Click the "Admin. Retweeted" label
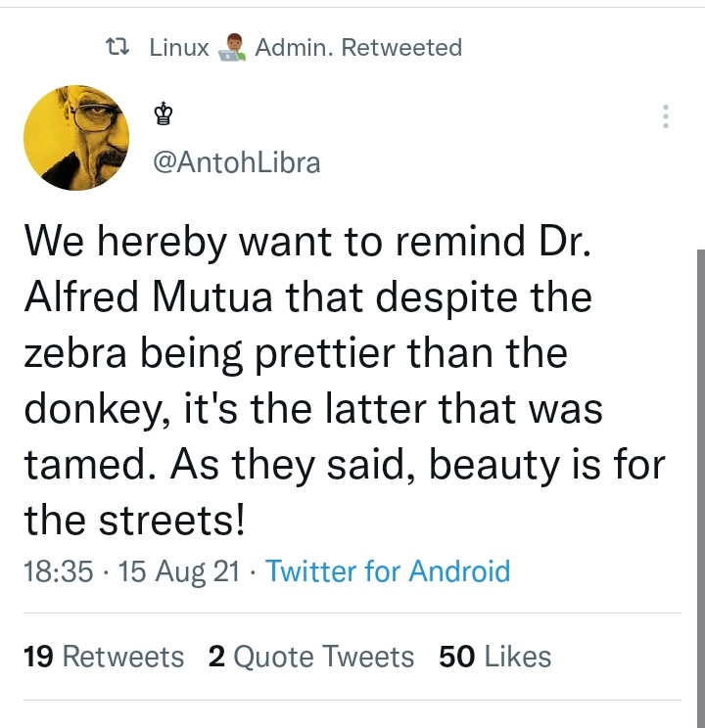The width and height of the screenshot is (705, 728). point(358,47)
